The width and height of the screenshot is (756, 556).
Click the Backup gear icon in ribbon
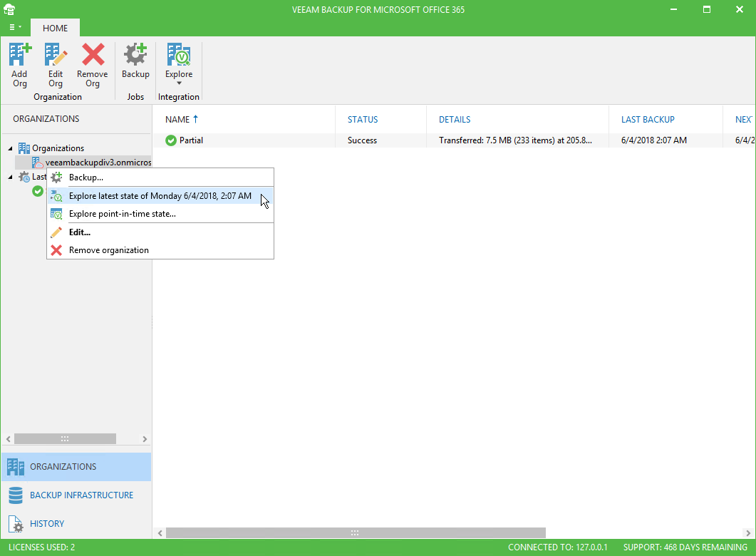[x=135, y=54]
